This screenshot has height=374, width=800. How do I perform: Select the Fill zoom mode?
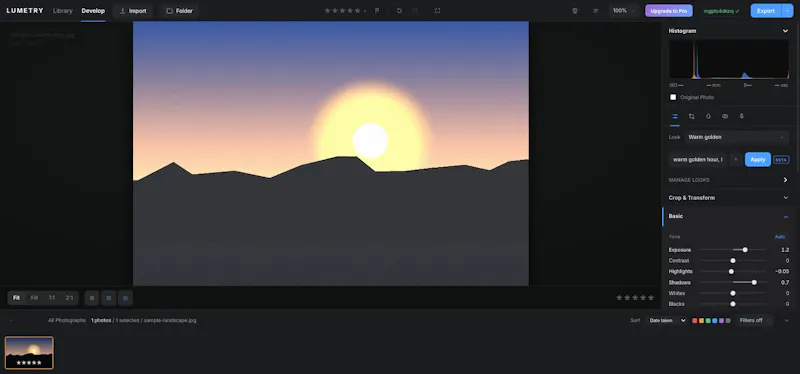34,298
